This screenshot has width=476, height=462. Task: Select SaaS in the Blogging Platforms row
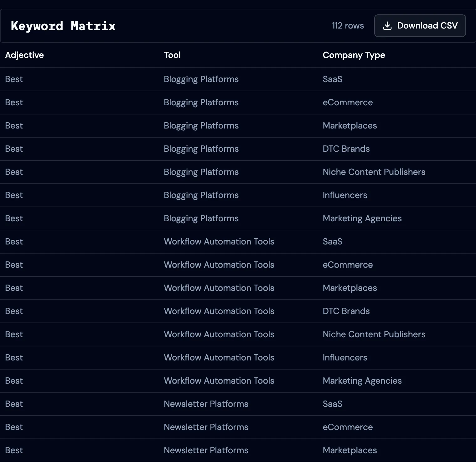pyautogui.click(x=332, y=79)
